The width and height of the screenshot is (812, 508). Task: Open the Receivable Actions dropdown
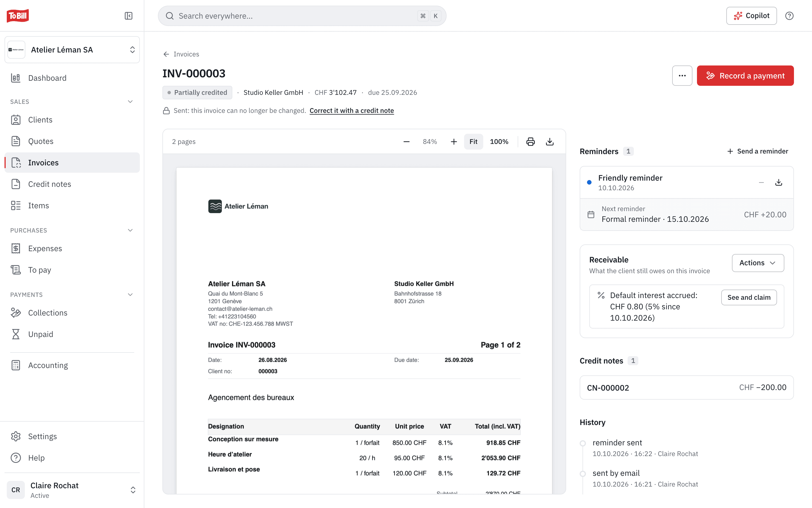(x=758, y=263)
